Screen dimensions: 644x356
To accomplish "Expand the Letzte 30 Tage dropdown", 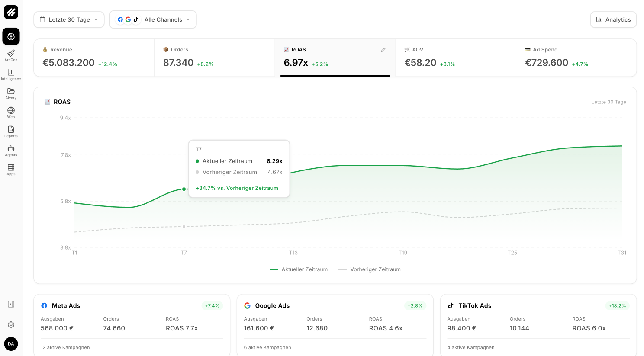I will click(x=69, y=19).
